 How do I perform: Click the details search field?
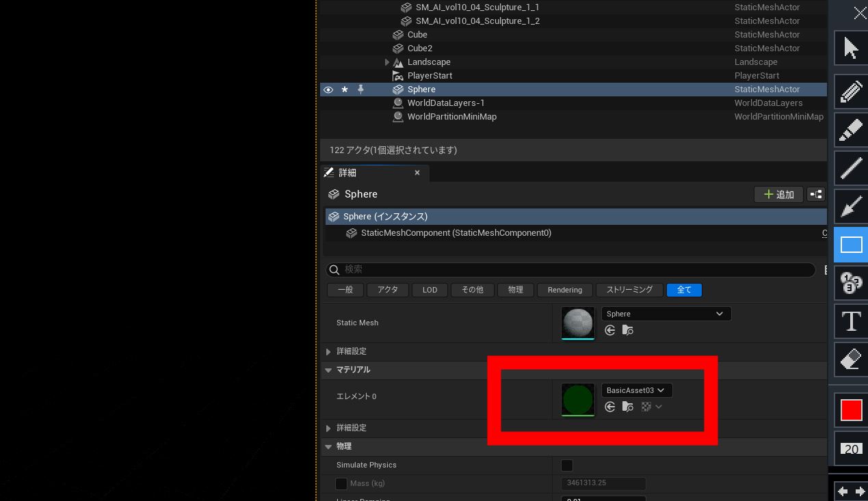(x=575, y=269)
